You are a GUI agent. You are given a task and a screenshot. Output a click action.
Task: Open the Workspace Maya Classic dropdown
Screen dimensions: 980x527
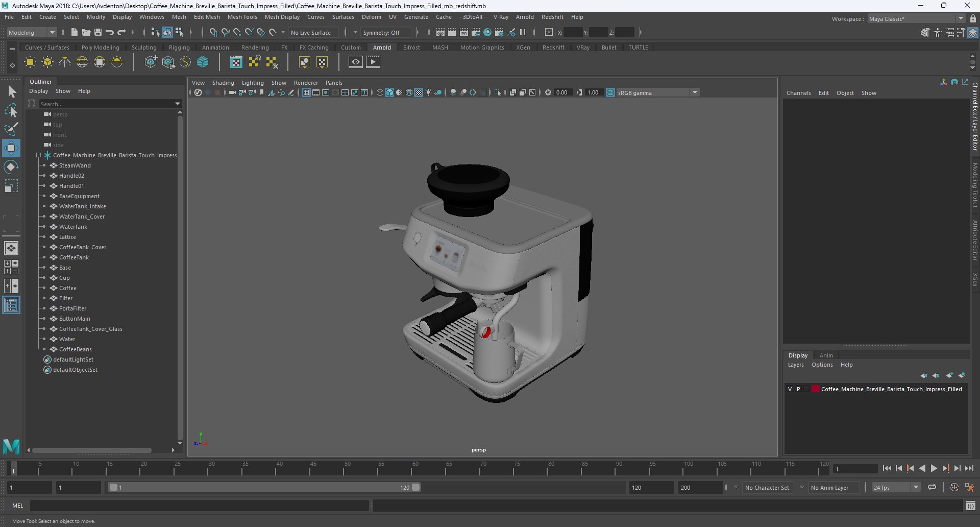(x=916, y=19)
